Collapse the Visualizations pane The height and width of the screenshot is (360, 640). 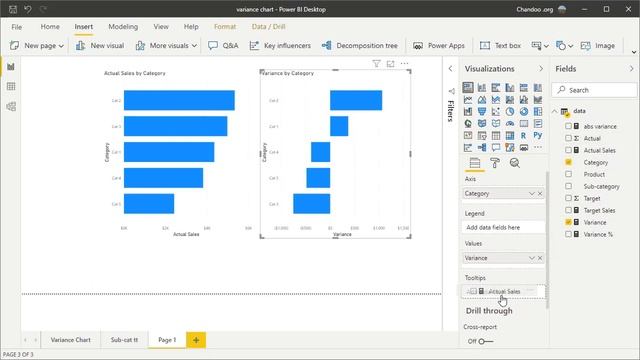[x=541, y=69]
